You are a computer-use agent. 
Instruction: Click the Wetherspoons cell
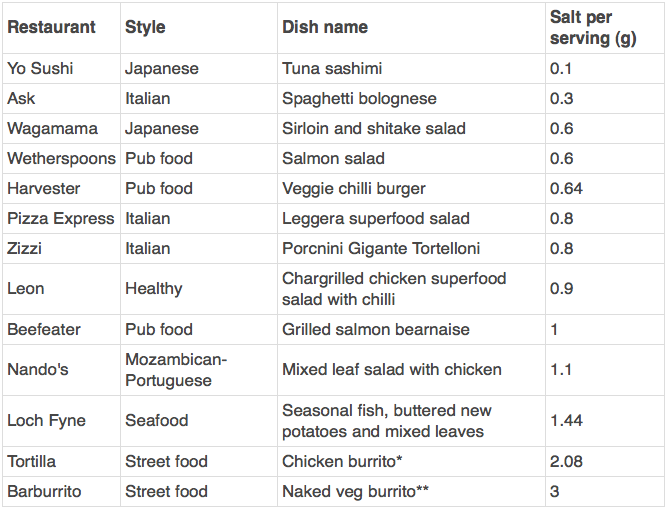(61, 158)
